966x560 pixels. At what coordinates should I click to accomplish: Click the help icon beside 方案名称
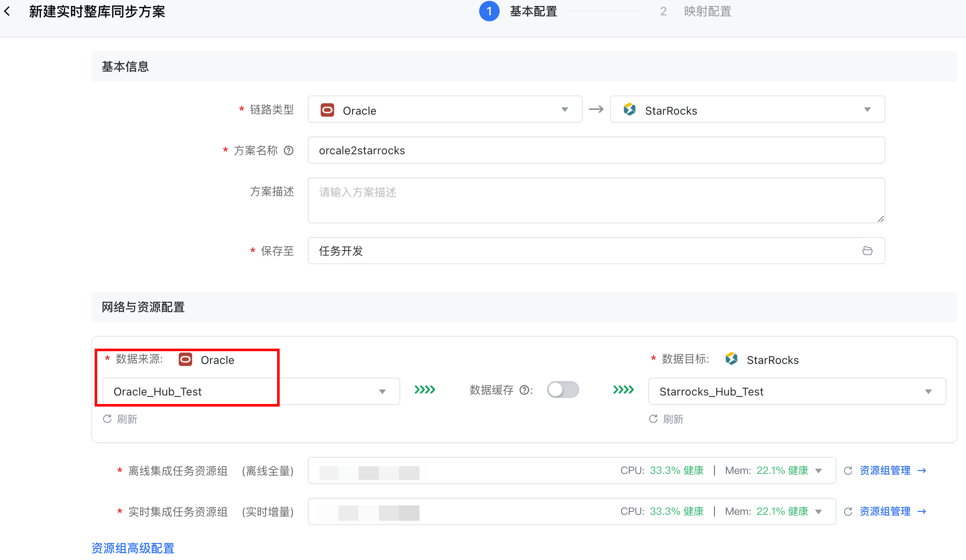click(289, 150)
